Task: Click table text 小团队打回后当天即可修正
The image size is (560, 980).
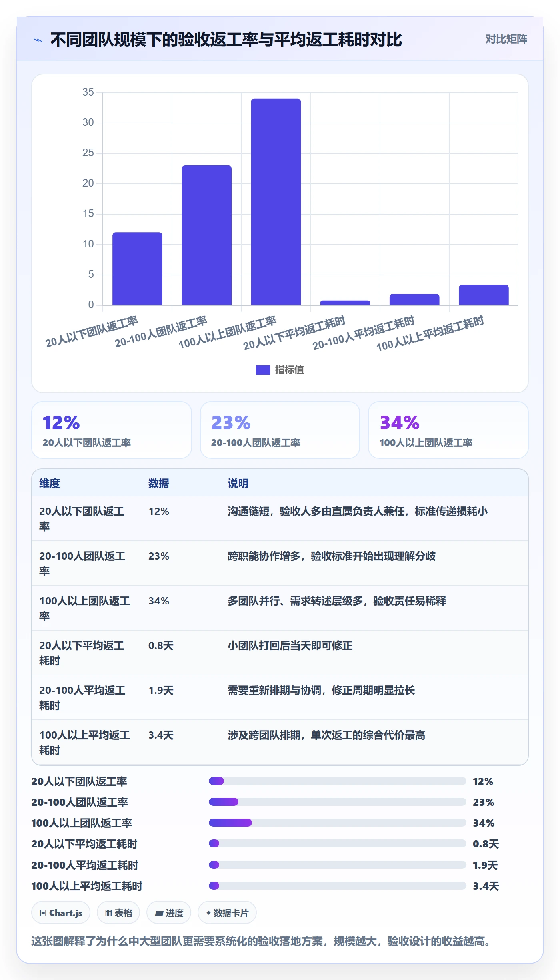Action: pyautogui.click(x=290, y=646)
